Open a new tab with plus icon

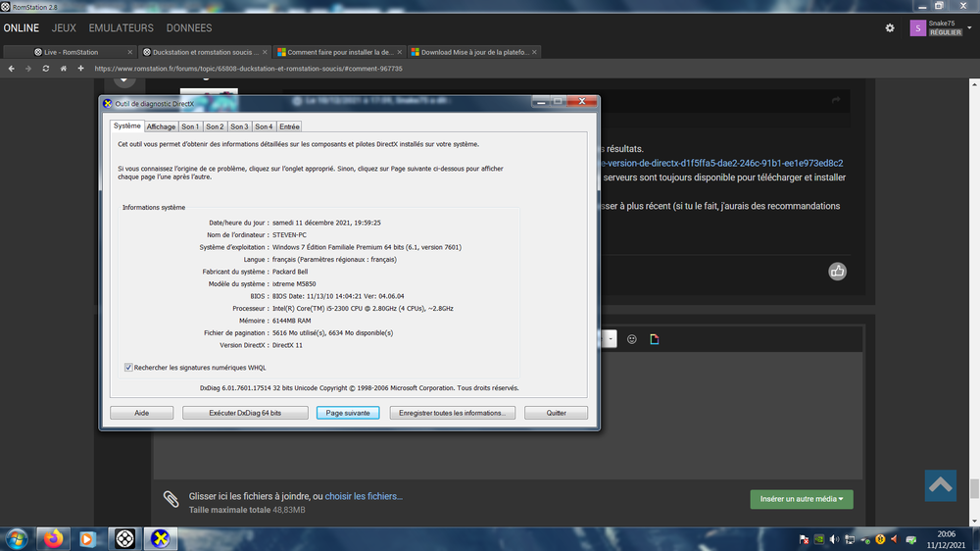(x=80, y=69)
